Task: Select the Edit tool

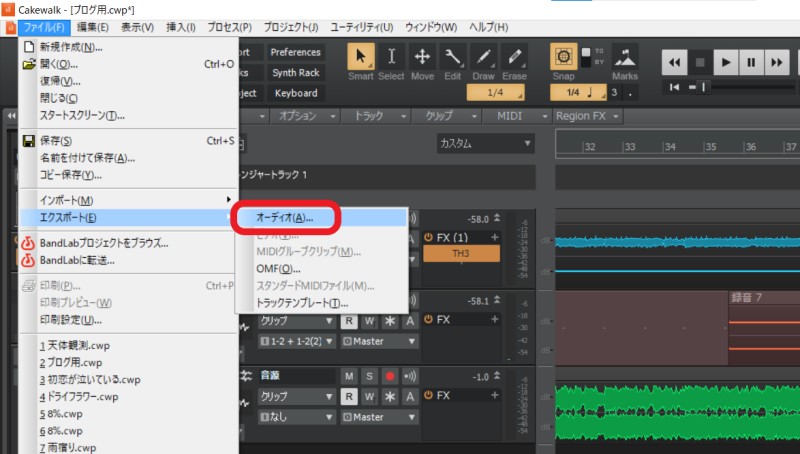Action: (453, 57)
